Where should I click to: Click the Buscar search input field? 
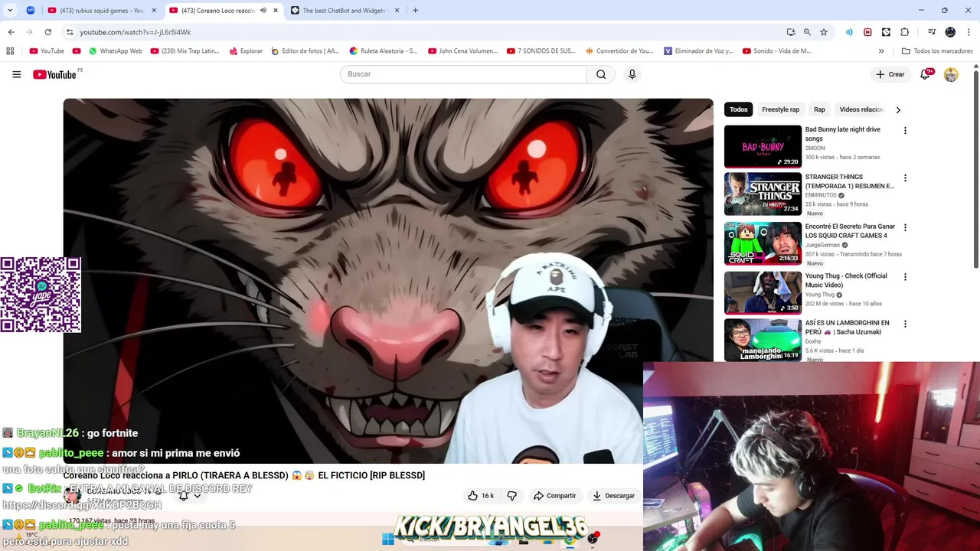(463, 74)
